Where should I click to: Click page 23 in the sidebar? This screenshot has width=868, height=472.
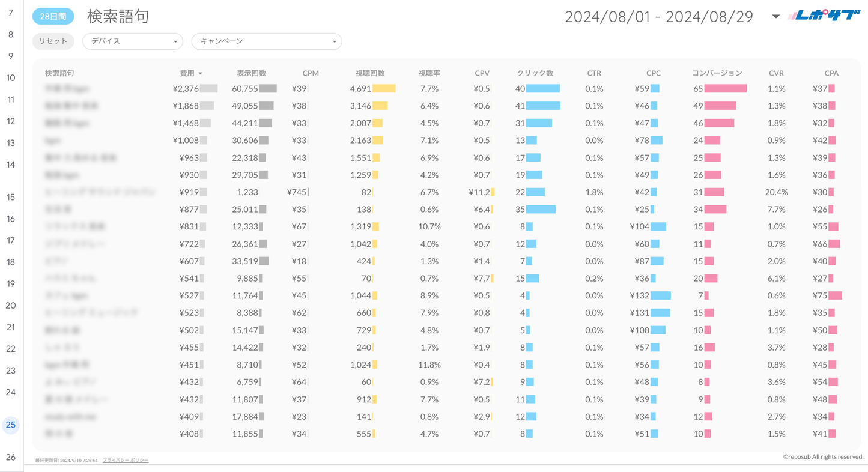tap(11, 371)
